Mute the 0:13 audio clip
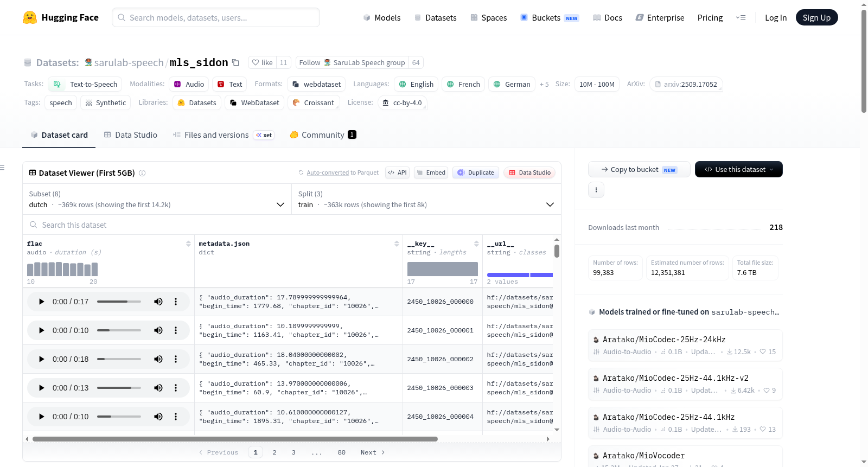Screen dimensions: 868x467 click(158, 388)
